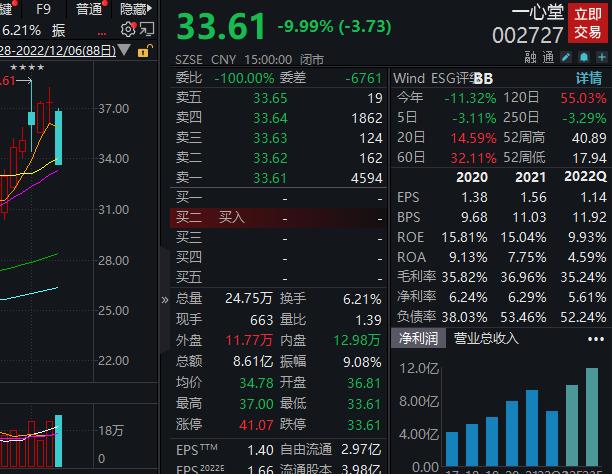Click the stock name 一心堂
The width and height of the screenshot is (612, 474).
[538, 12]
